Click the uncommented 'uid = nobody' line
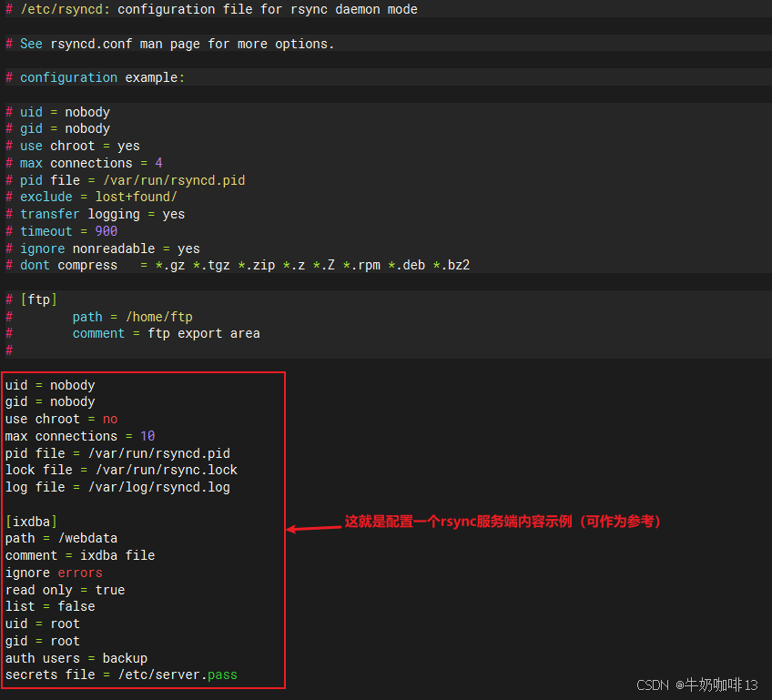Screen dimensions: 772x700 [x=50, y=385]
